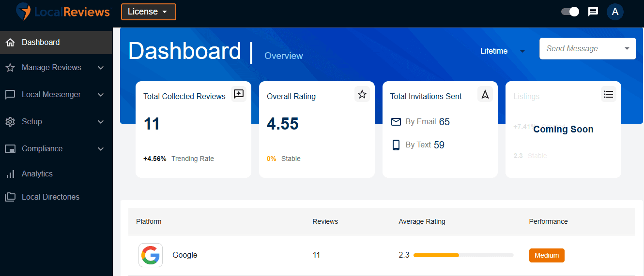Expand the Compliance sidebar chevron

tap(101, 149)
